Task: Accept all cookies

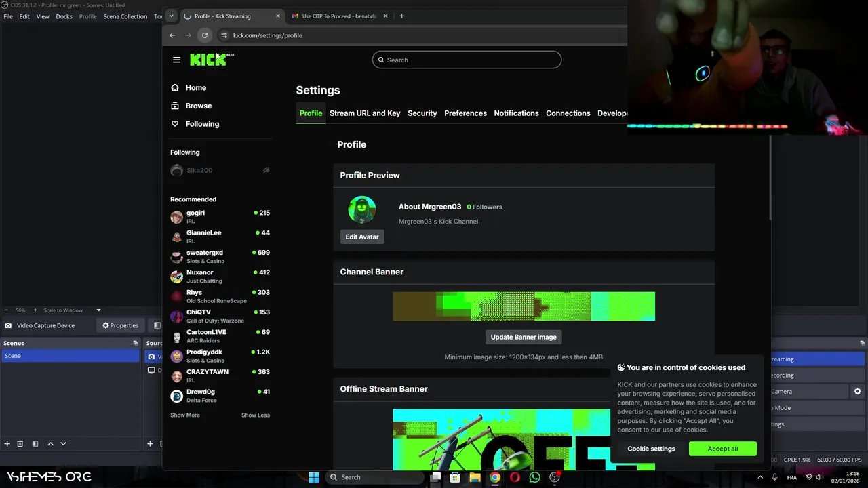Action: pyautogui.click(x=722, y=449)
